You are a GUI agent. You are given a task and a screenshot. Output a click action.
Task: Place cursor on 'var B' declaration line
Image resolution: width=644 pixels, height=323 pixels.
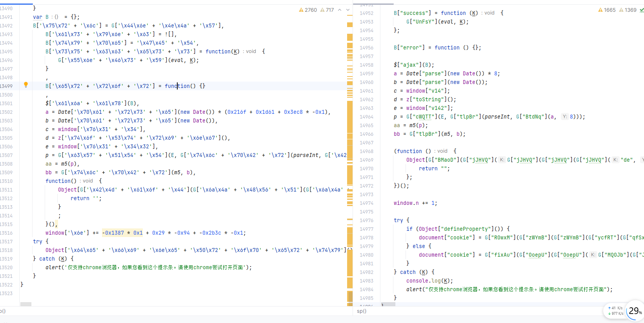pos(56,17)
